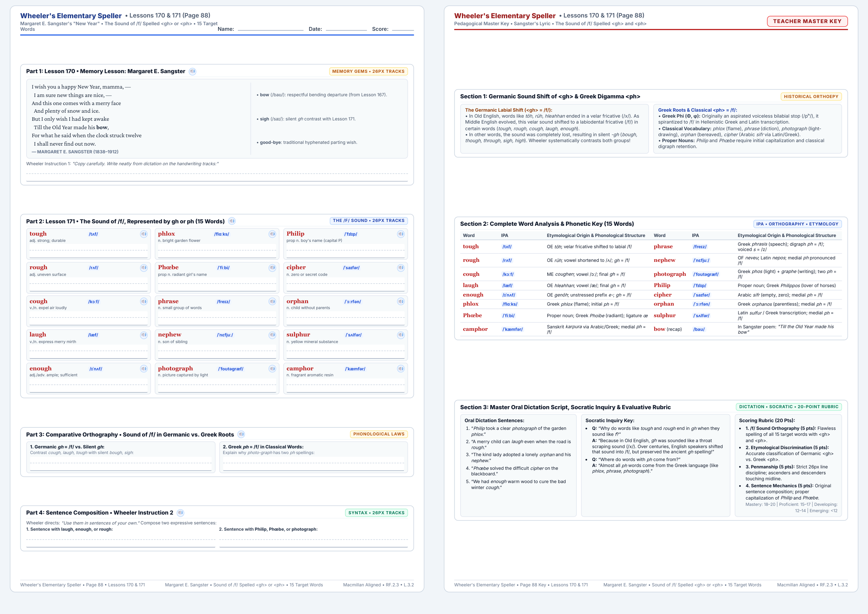Play audio for Part 3 Comparative Orthography heading
868x614 pixels.
[x=241, y=434]
